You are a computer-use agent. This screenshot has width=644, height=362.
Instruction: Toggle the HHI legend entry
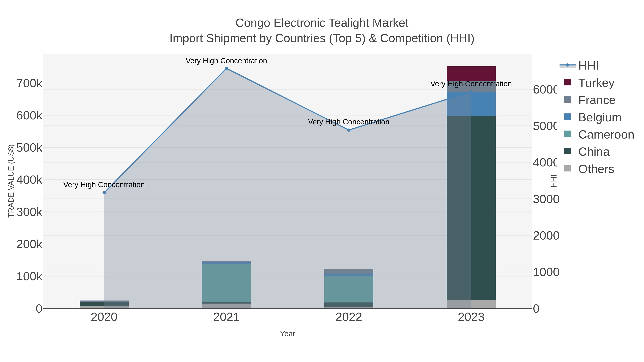pos(579,65)
